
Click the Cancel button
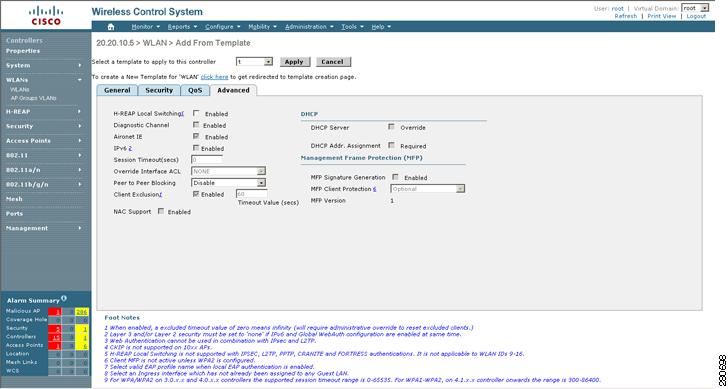333,62
